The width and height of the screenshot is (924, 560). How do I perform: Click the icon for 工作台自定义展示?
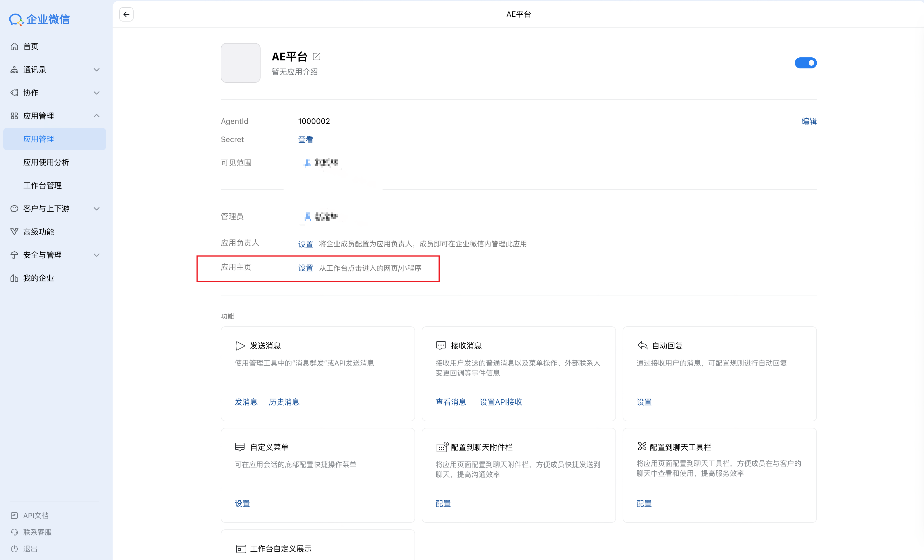(241, 549)
